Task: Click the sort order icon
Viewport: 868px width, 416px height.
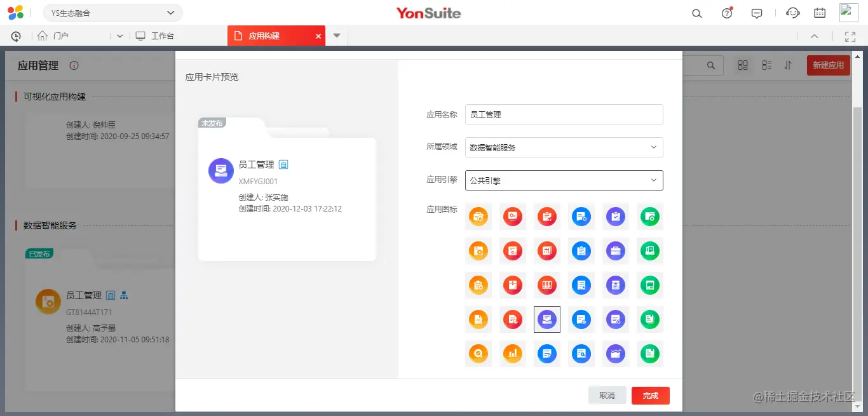Action: coord(789,65)
